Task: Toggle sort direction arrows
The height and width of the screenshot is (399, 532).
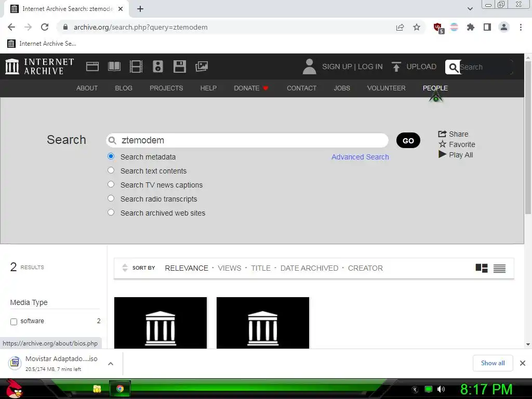Action: pyautogui.click(x=125, y=268)
